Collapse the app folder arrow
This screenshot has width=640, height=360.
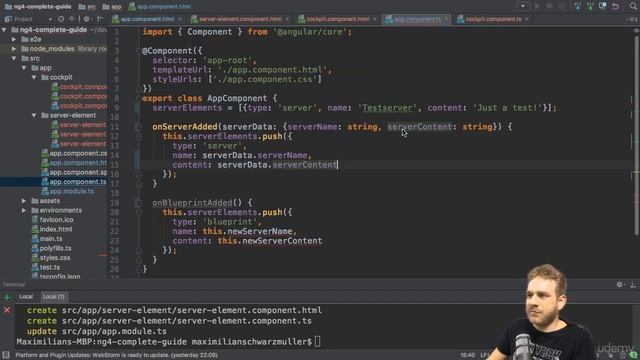24,68
